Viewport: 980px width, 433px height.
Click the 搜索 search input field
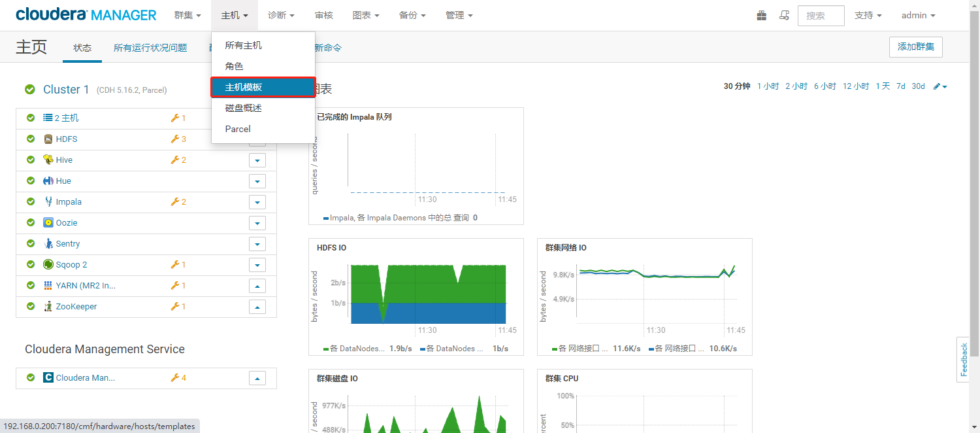point(821,16)
